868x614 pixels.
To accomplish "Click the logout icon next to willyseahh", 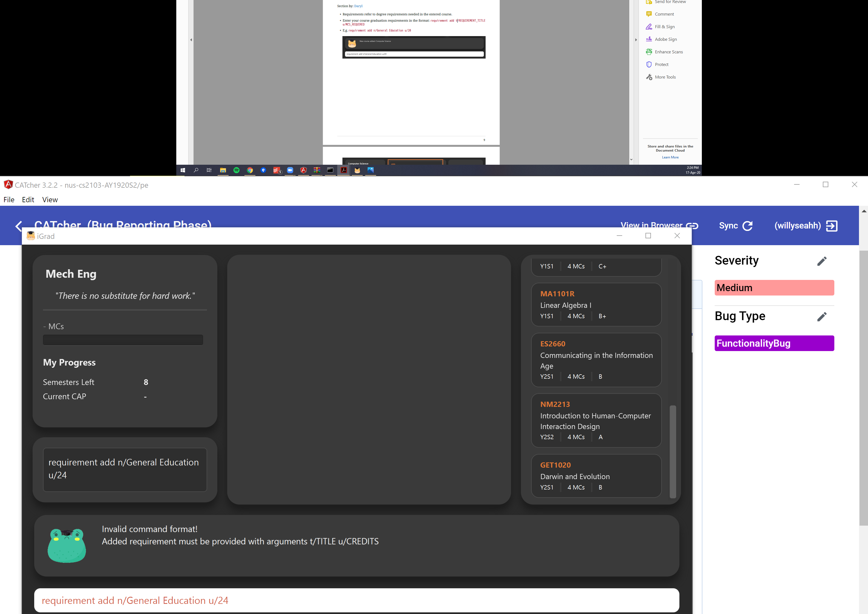I will tap(832, 226).
